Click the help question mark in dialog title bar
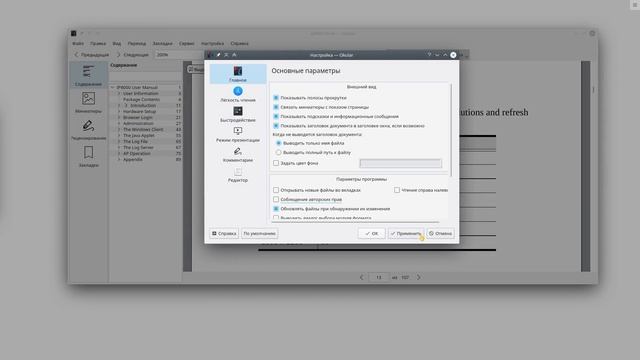 tap(429, 55)
